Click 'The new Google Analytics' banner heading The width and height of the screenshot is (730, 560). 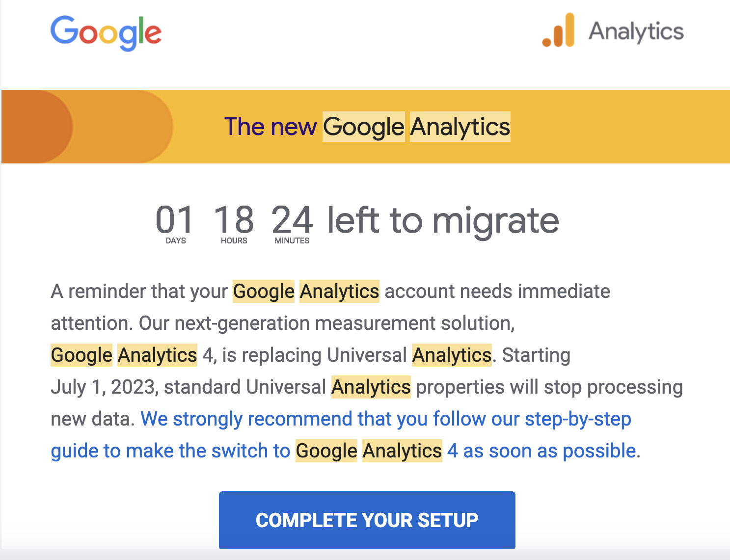pyautogui.click(x=367, y=127)
